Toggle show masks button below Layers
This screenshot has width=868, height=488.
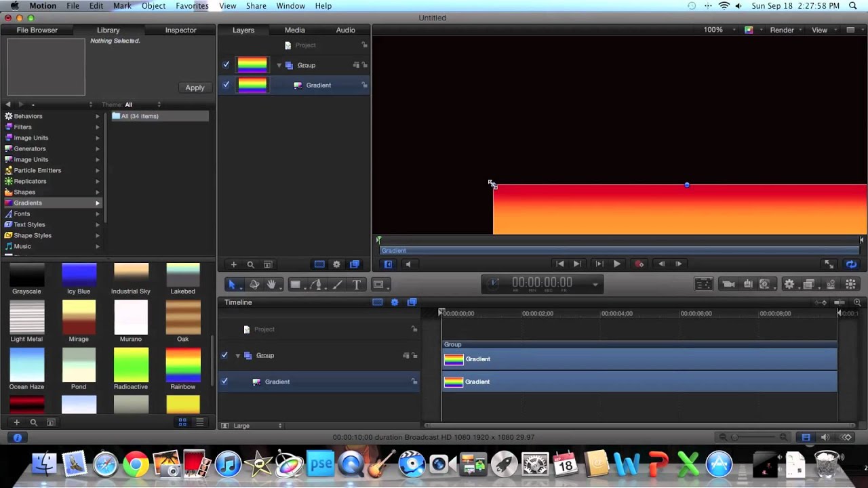[319, 264]
